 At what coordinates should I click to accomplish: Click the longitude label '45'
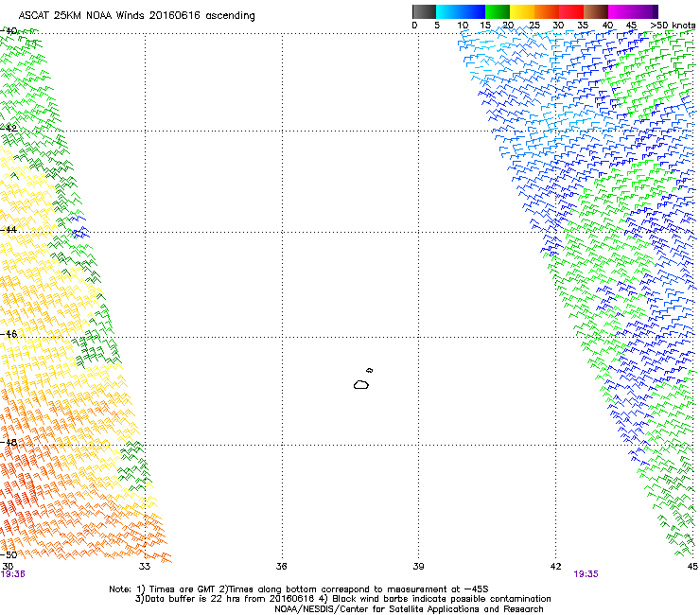point(692,567)
